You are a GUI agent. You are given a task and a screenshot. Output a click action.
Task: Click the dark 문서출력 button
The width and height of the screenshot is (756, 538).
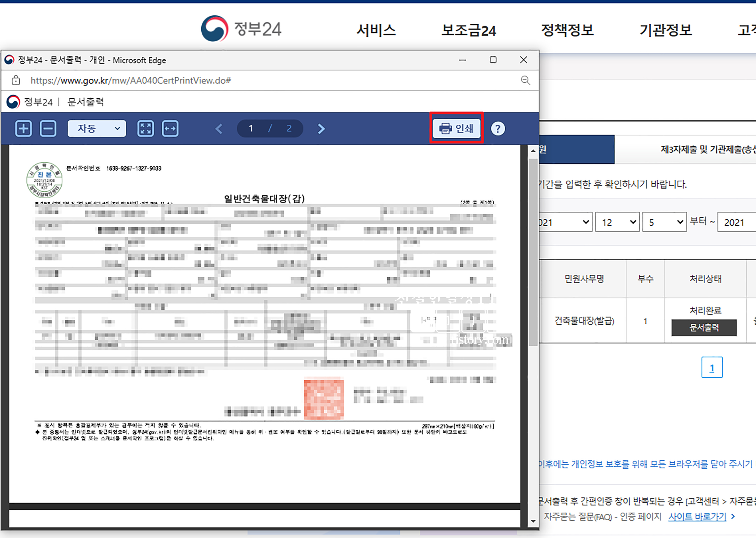pos(704,327)
